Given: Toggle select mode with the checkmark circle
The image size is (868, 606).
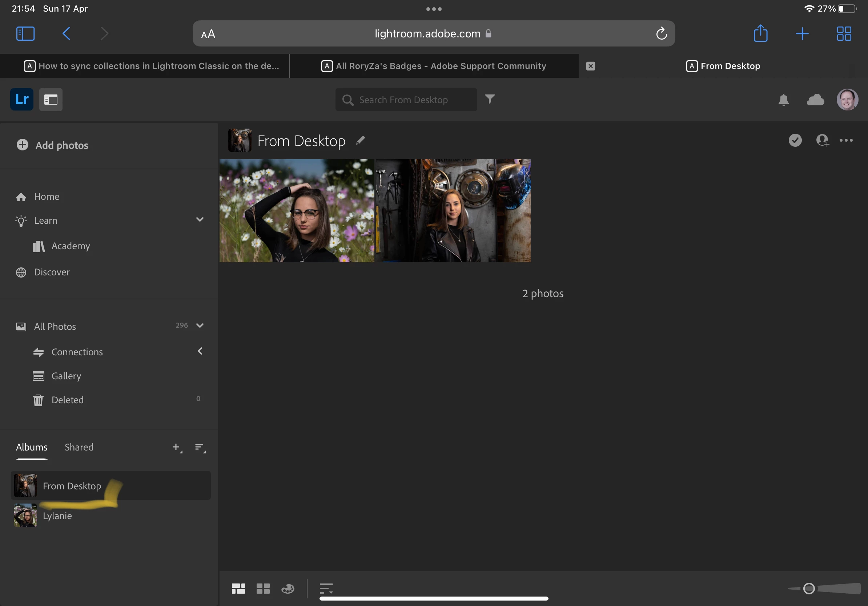Looking at the screenshot, I should (x=795, y=141).
